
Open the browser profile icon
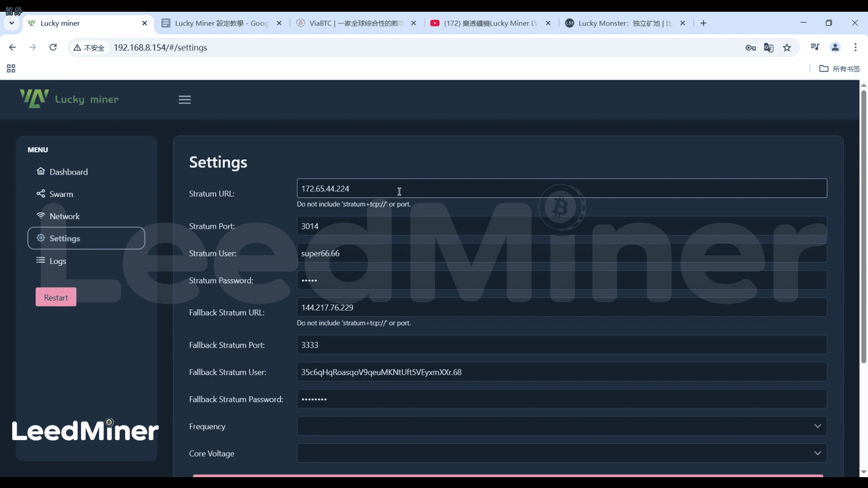pyautogui.click(x=835, y=47)
